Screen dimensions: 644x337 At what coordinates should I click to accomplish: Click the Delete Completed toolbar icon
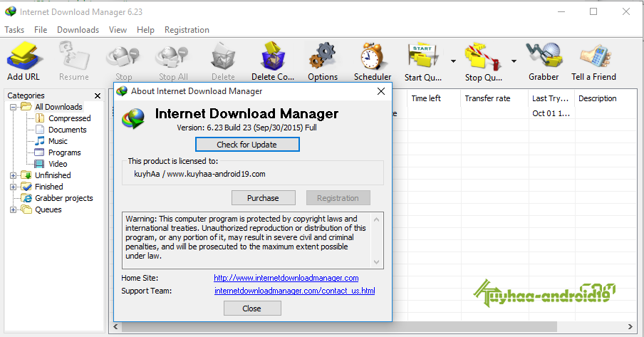273,56
